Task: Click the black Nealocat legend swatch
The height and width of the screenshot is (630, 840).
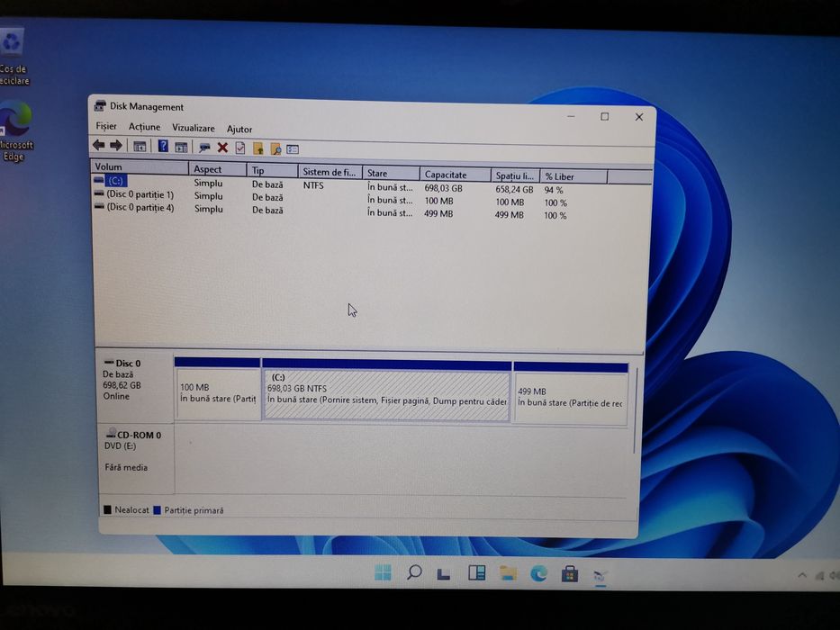Action: [108, 509]
